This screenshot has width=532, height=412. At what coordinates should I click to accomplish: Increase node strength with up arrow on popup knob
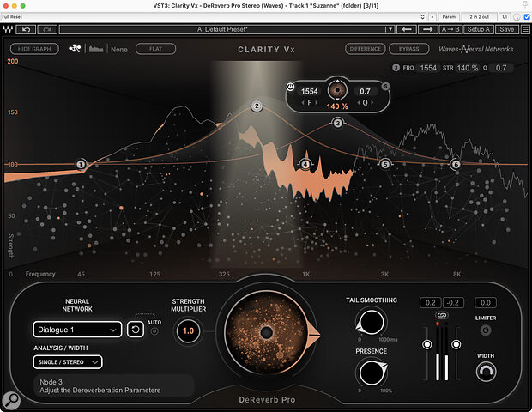pyautogui.click(x=337, y=81)
